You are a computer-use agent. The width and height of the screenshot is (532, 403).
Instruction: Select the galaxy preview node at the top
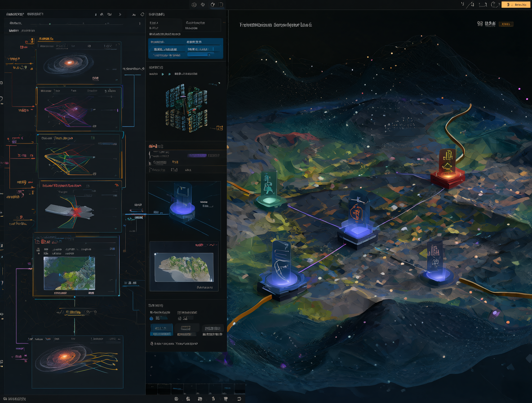click(79, 63)
